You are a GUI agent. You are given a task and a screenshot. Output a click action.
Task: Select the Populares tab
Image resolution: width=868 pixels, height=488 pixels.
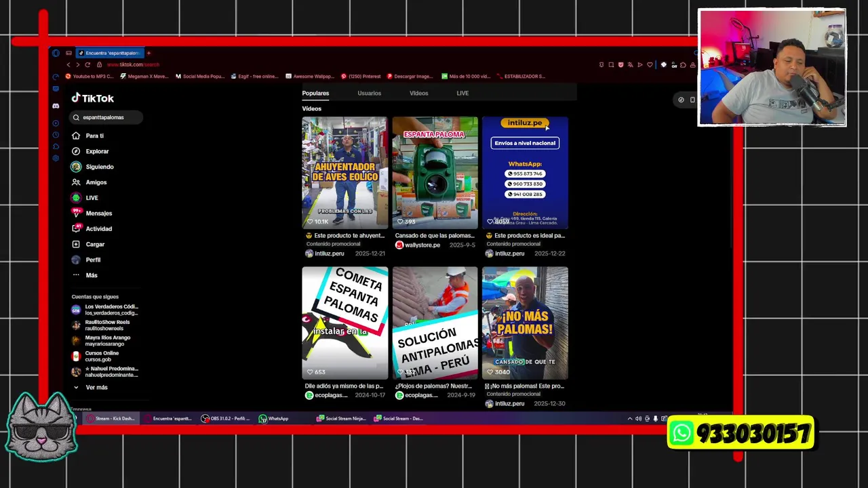315,93
